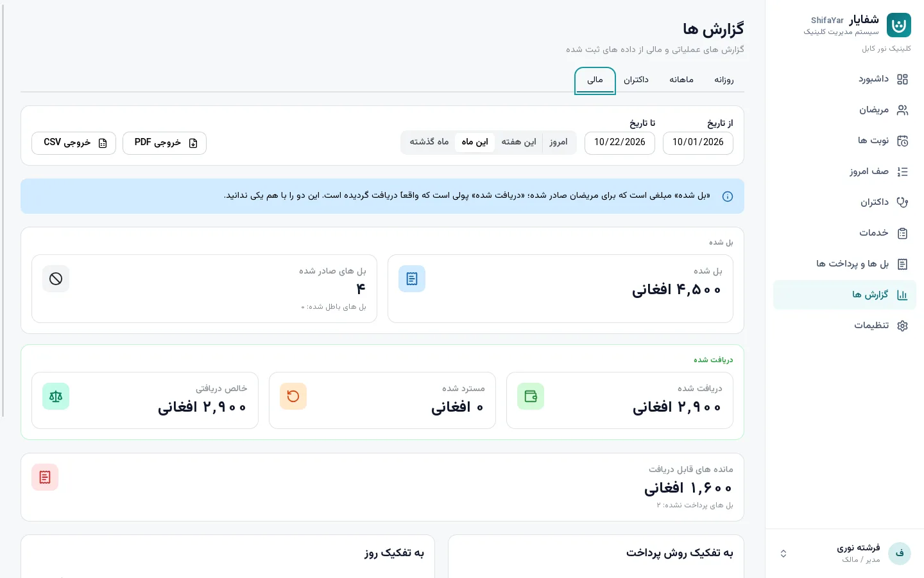Select the مالی tab
The image size is (924, 578).
coord(595,80)
